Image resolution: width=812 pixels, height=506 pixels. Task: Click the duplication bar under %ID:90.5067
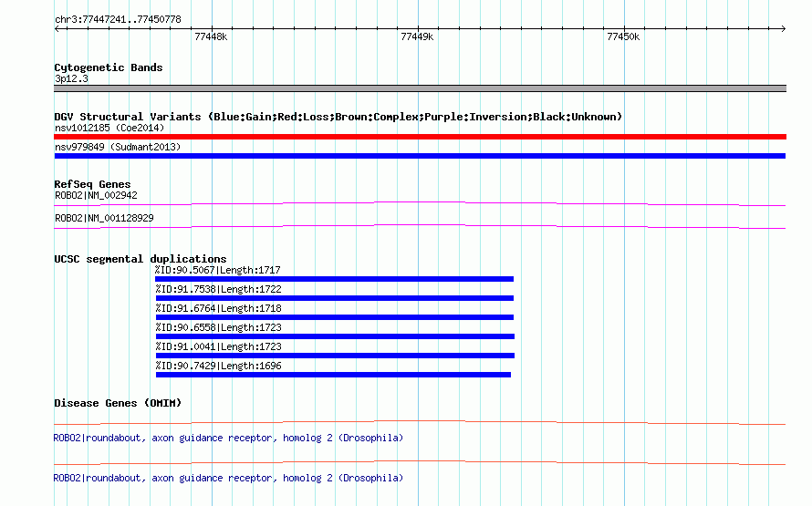[x=334, y=279]
